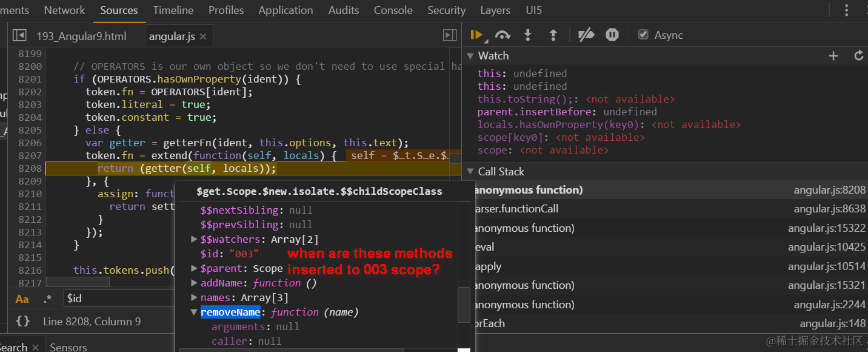Open angular.js:8638 source link

tap(830, 209)
